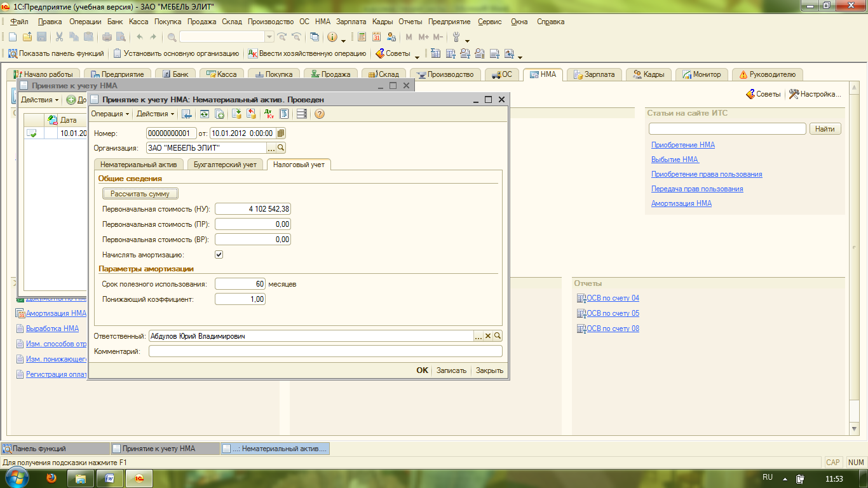Open the calendar icon showing 31
Image resolution: width=868 pixels, height=488 pixels.
[377, 37]
